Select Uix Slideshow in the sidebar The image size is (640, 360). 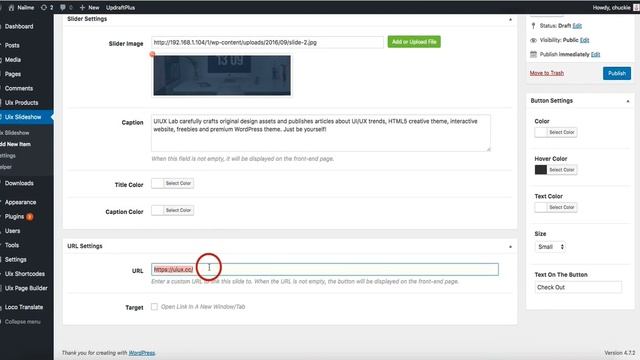(23, 117)
